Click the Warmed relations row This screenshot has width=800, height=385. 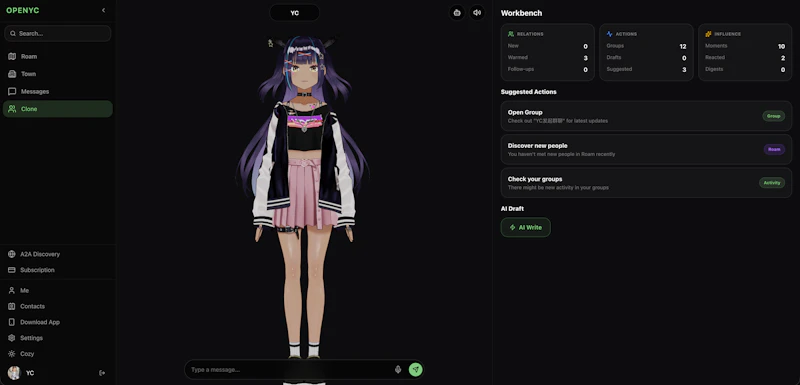547,58
